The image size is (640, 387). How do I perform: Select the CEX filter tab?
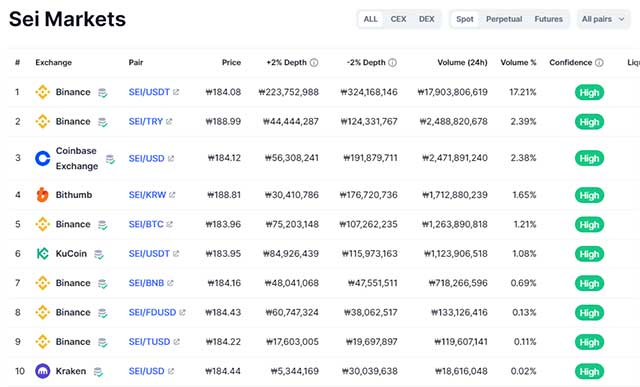click(398, 19)
